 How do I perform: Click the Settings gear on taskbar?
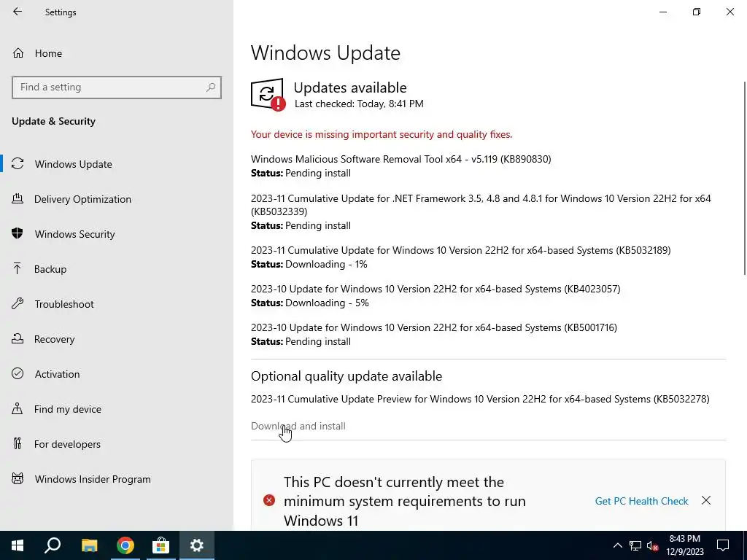[x=197, y=545]
